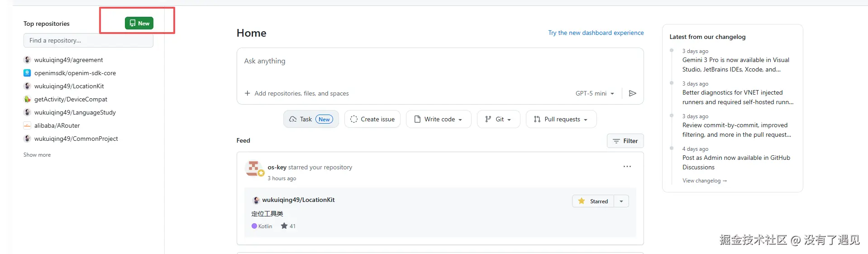Click openimsdk repository avatar icon

coord(27,73)
